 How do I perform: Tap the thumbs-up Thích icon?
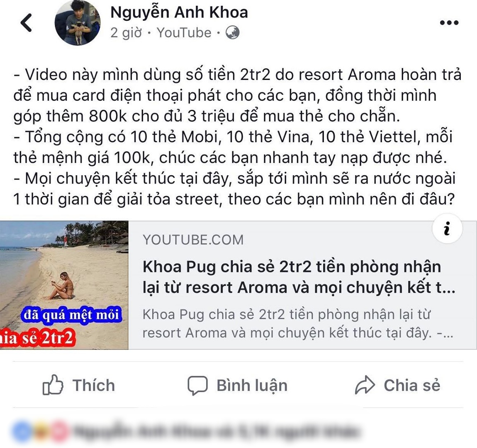click(53, 385)
